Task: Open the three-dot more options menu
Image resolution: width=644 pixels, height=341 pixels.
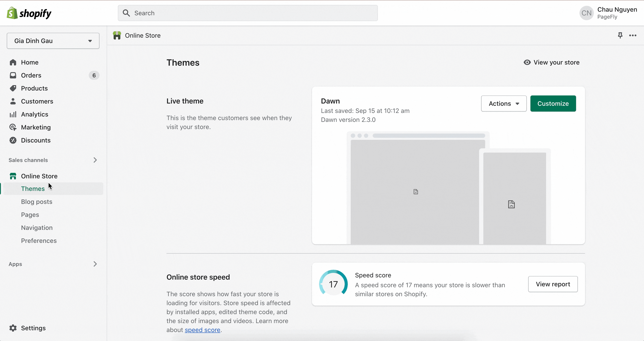Action: [x=633, y=35]
